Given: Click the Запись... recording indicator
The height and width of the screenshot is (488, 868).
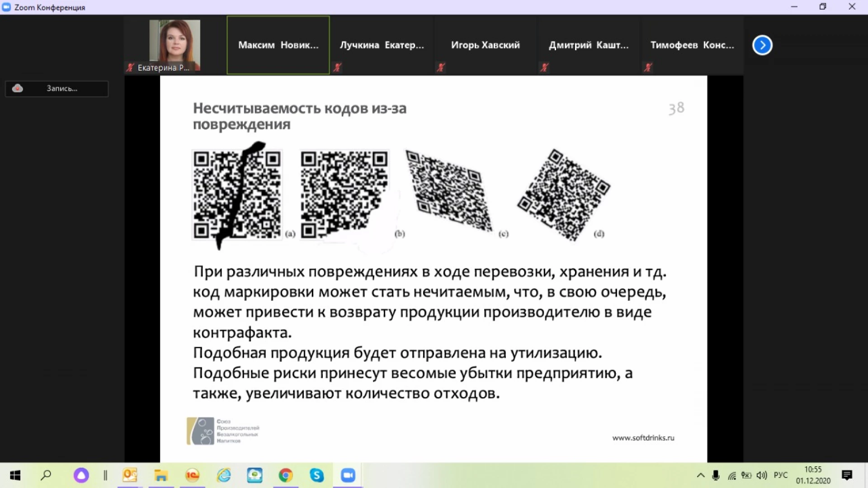Looking at the screenshot, I should click(57, 89).
